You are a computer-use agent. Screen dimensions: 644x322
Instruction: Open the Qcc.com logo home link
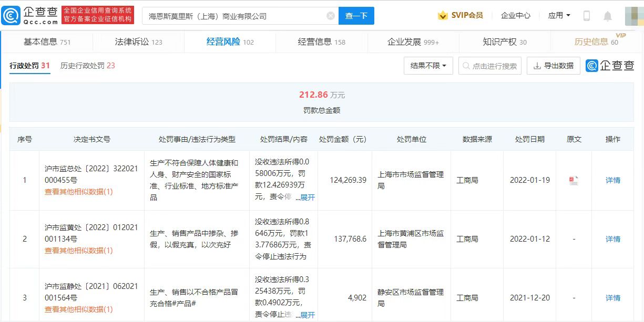click(x=29, y=16)
